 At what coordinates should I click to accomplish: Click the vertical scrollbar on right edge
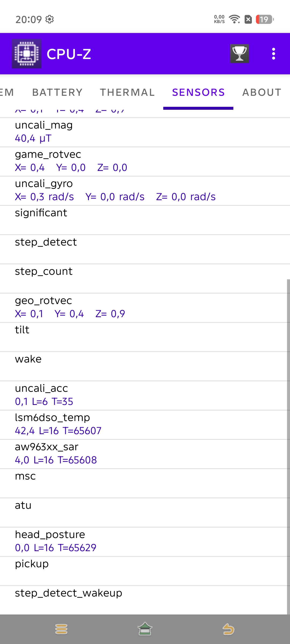click(288, 445)
